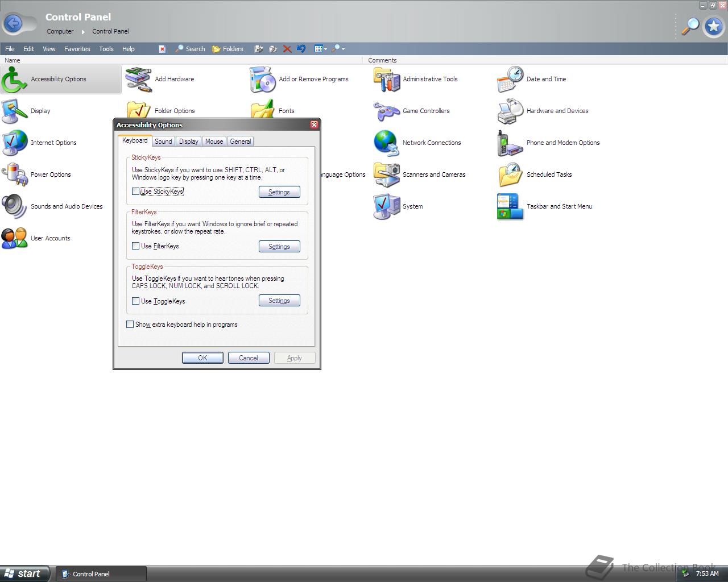Enable the Use StickyKeys checkbox
Screen dimensions: 728x582
coord(135,192)
